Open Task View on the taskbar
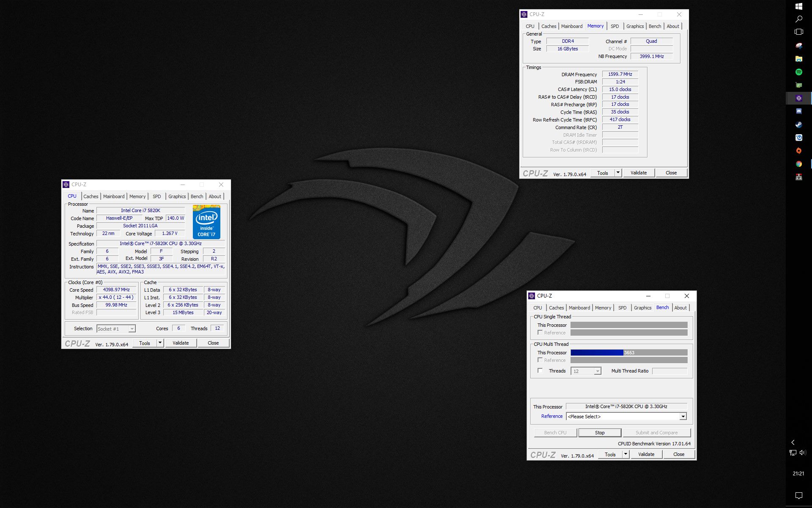 pos(798,32)
